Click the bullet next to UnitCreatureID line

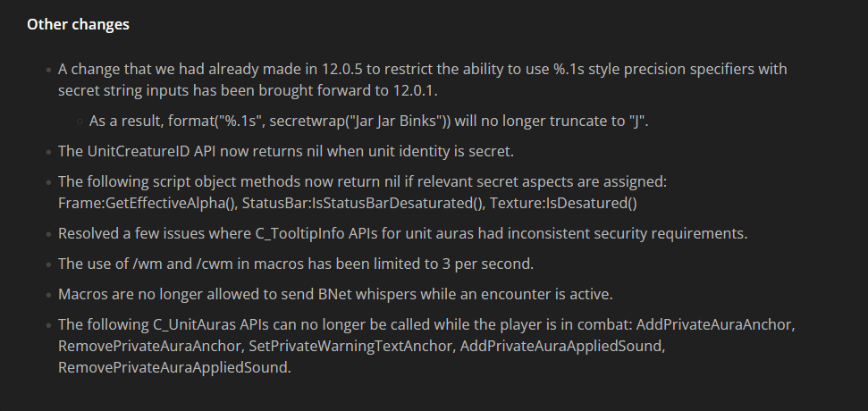coord(48,151)
